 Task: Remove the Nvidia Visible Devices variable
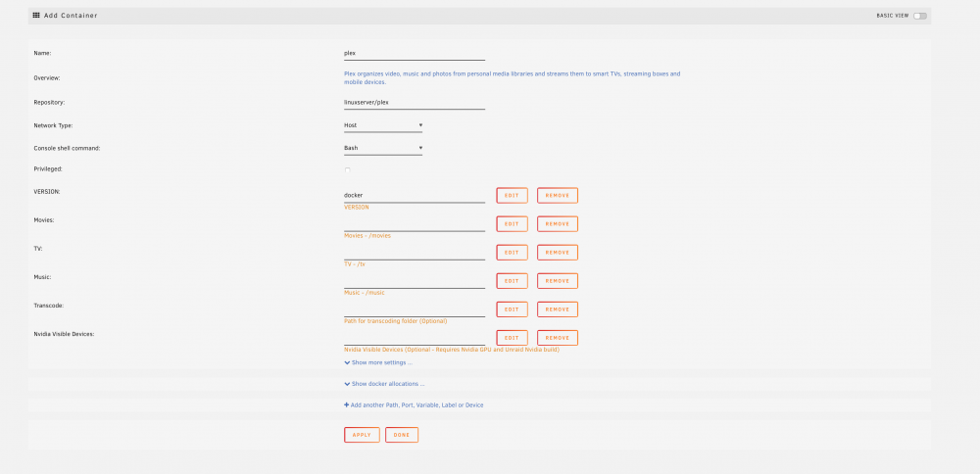(x=558, y=338)
